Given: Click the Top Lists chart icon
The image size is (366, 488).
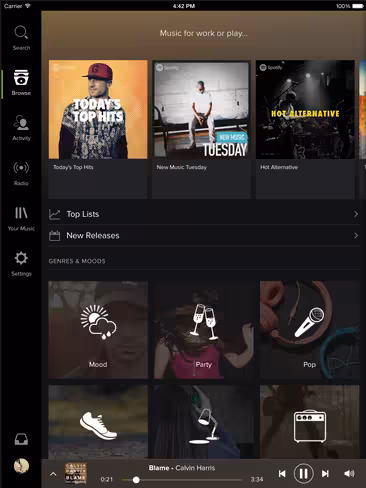Looking at the screenshot, I should [x=55, y=214].
